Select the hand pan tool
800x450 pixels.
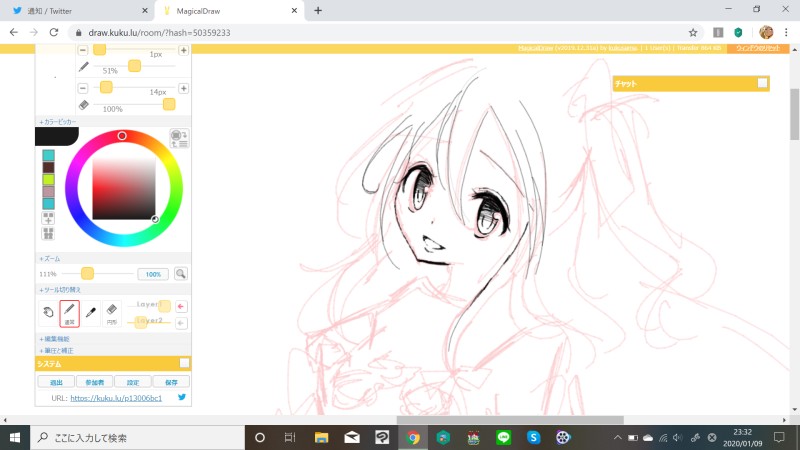(x=48, y=312)
